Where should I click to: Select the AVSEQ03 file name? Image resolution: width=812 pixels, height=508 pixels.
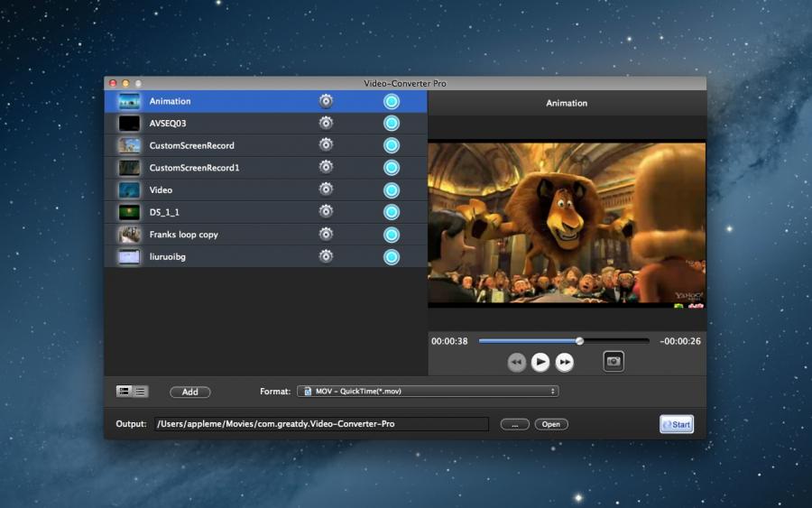[x=168, y=124]
